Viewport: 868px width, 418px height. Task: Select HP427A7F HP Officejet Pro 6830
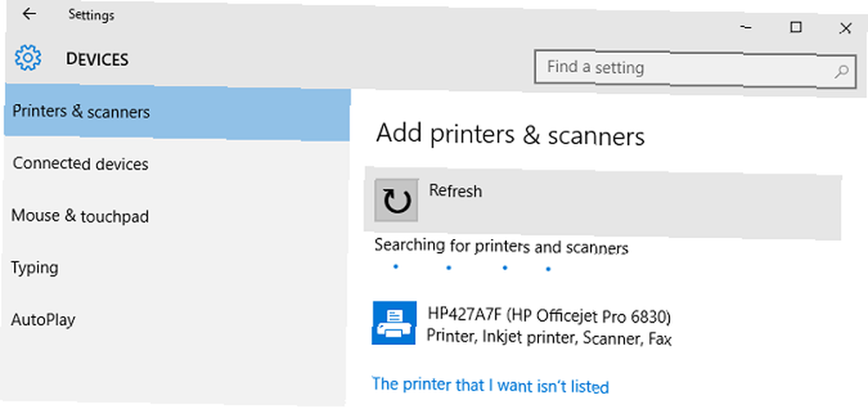(x=523, y=327)
